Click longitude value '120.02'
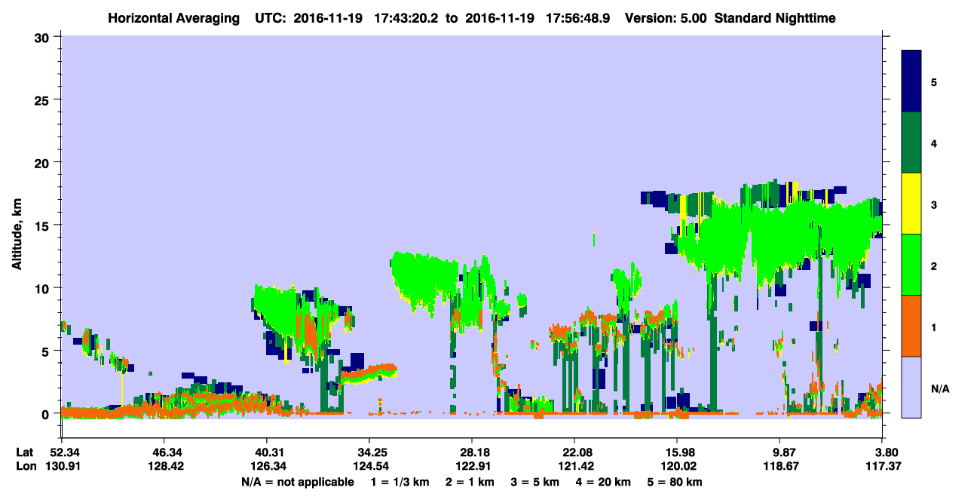Viewport: 980px width, 503px height. point(677,466)
